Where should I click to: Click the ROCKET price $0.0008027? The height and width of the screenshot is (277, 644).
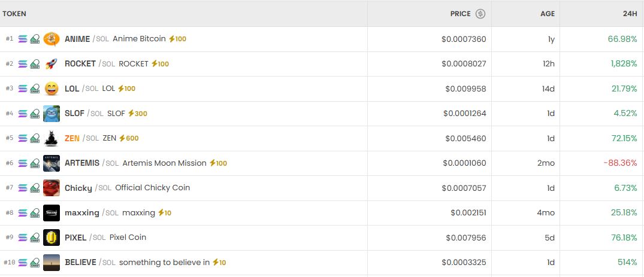tap(464, 64)
